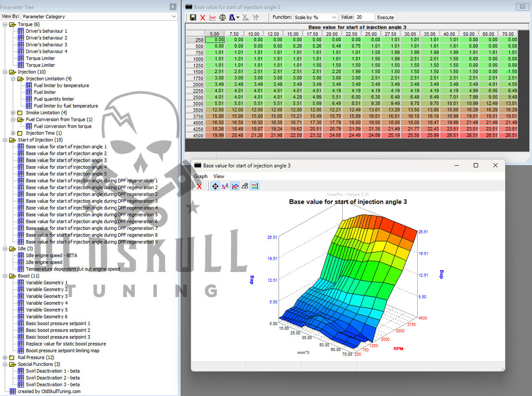Screen dimensions: 532x396
Task: Expand the Injection Time (1) node
Action: (x=13, y=133)
